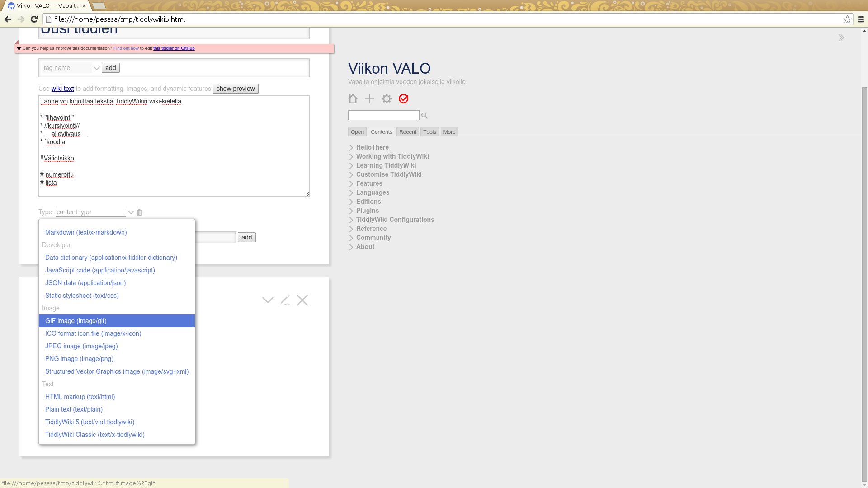The height and width of the screenshot is (488, 868).
Task: Click the sidebar search box
Action: coord(384,116)
